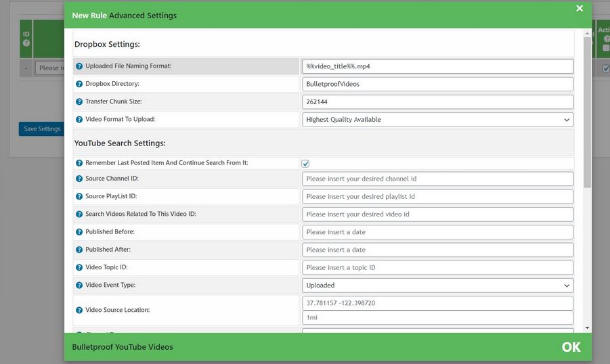Click the Published After date field
The width and height of the screenshot is (610, 364).
click(437, 250)
